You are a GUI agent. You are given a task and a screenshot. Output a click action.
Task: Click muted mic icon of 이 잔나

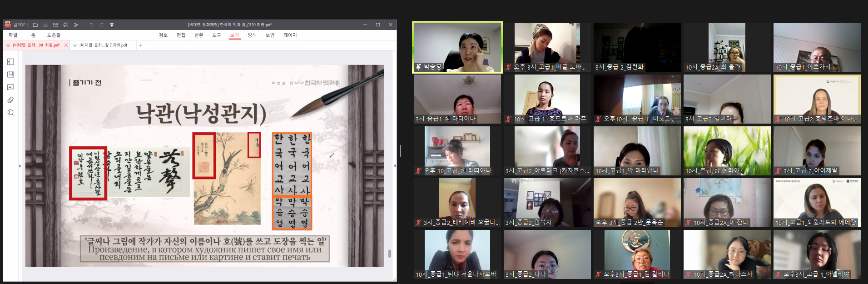[x=689, y=223]
